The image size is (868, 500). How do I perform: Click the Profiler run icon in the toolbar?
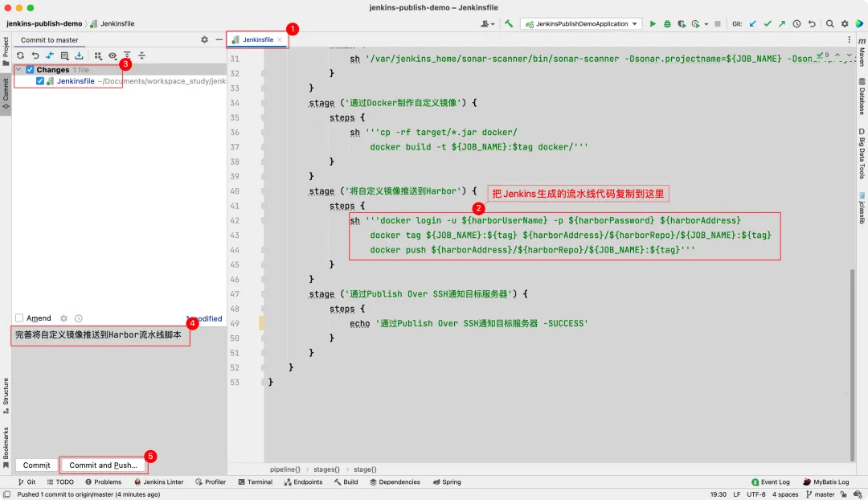696,24
